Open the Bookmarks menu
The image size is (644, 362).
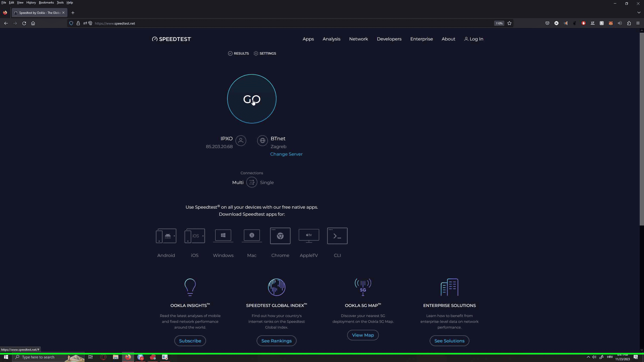(x=46, y=3)
